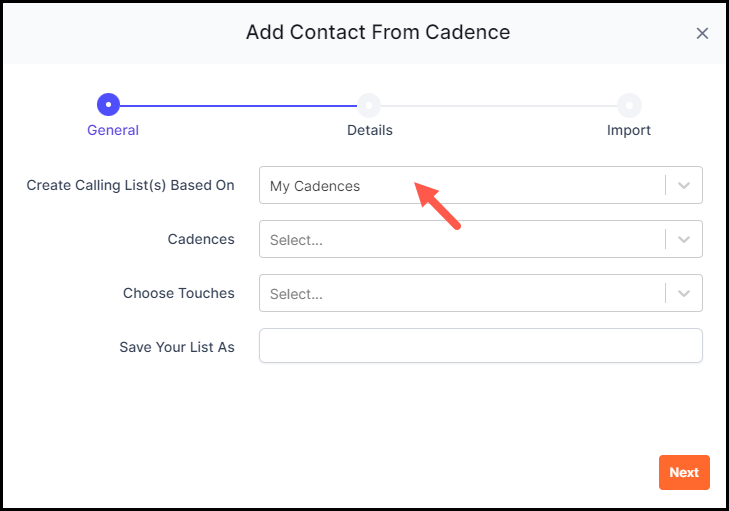Open the Choose Touches Select dropdown
Image resolution: width=729 pixels, height=511 pixels.
tap(481, 293)
